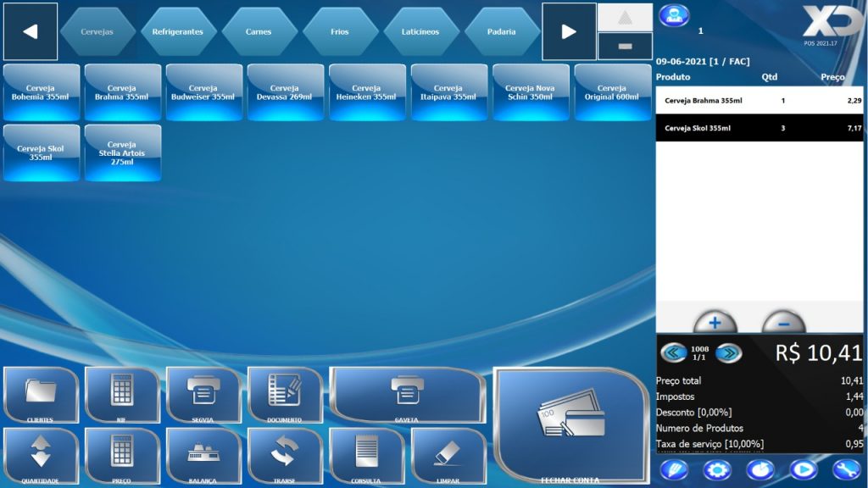Select the BALANÇA weighing icon

pyautogui.click(x=203, y=457)
